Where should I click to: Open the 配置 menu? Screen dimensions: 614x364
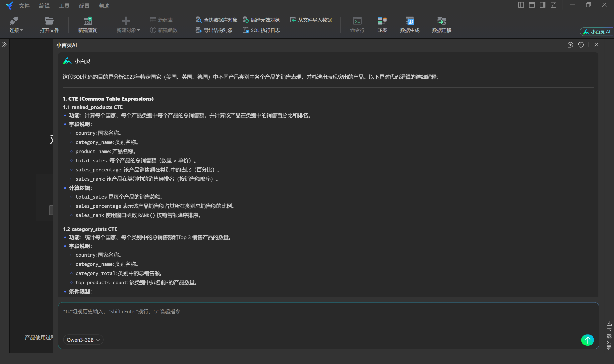[x=84, y=6]
